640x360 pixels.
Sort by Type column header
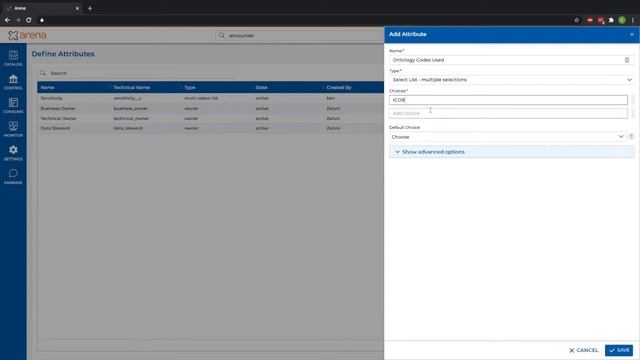[x=190, y=87]
